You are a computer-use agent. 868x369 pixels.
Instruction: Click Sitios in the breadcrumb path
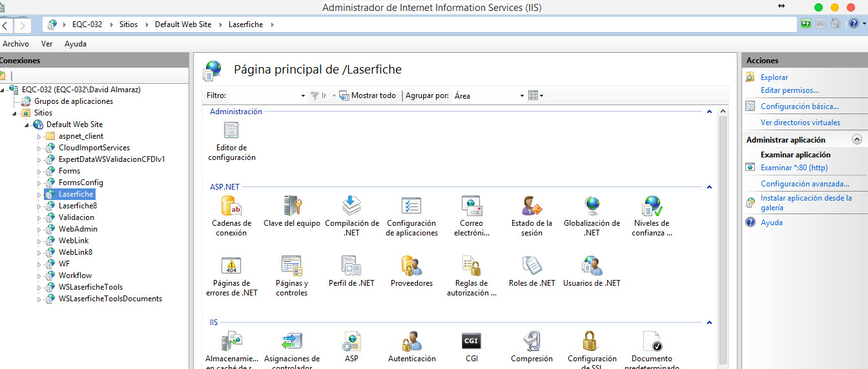129,25
